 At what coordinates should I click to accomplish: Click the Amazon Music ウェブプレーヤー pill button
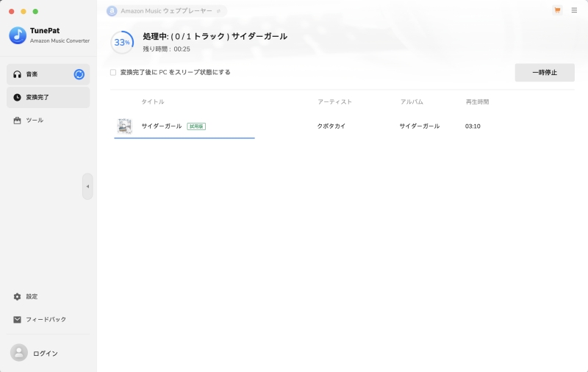[167, 11]
